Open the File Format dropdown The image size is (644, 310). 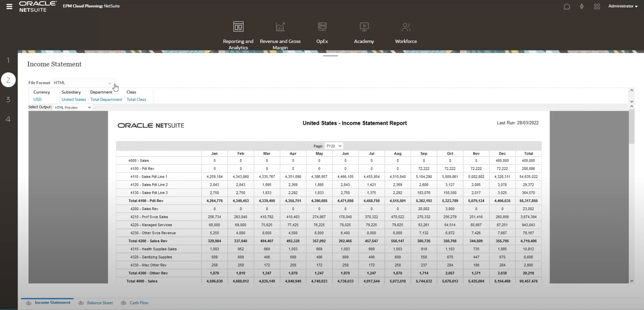83,83
